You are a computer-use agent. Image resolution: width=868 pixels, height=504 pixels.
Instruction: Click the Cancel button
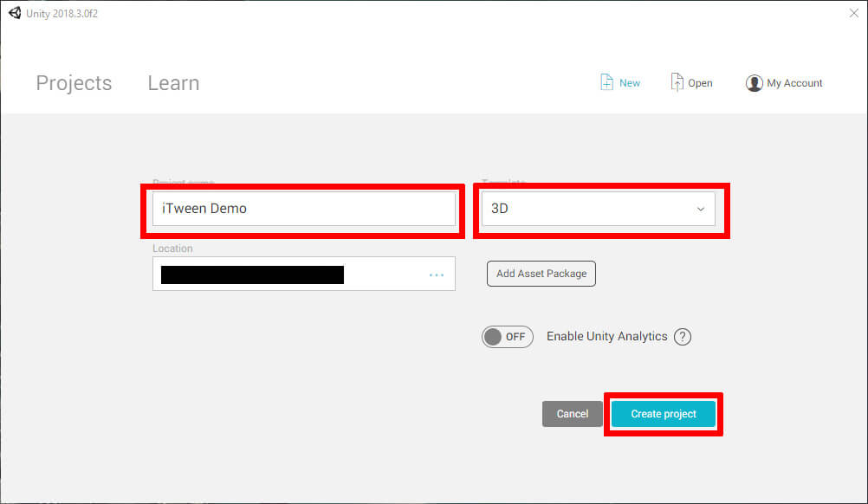(x=573, y=414)
